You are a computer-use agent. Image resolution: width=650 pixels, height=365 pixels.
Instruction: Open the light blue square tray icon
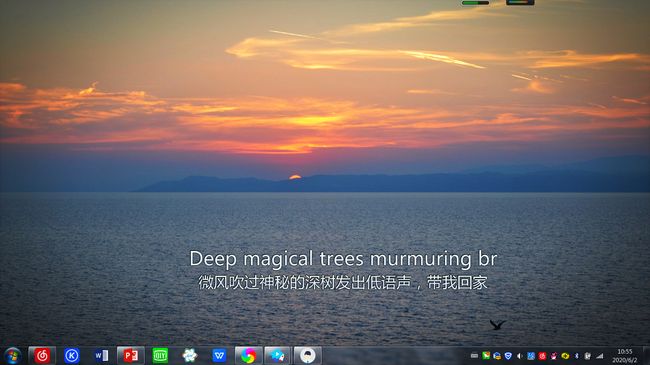click(x=531, y=356)
